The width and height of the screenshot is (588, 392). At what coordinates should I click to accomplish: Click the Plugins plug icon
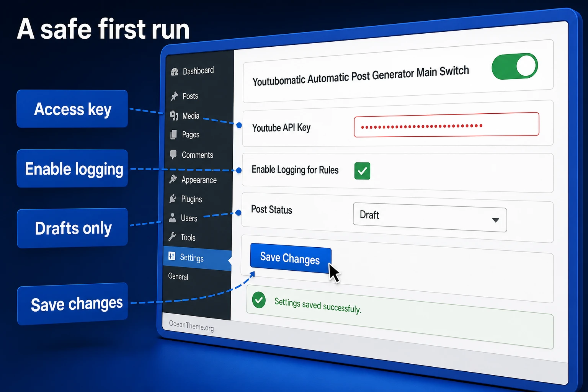[173, 198]
